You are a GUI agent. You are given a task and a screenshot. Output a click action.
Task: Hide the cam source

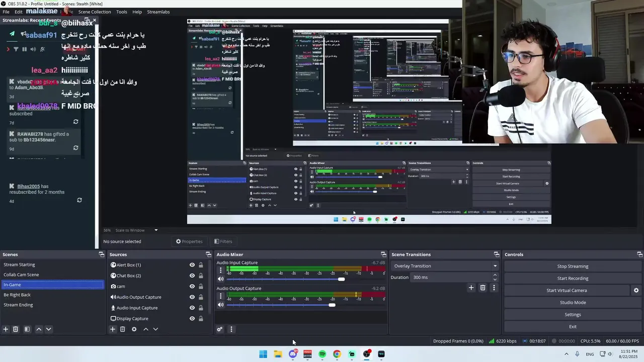click(x=192, y=286)
